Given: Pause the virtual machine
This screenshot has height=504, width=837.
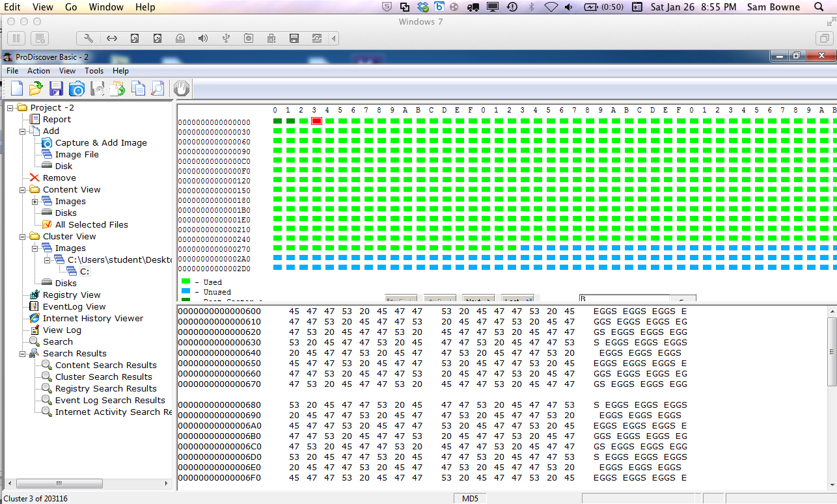Looking at the screenshot, I should click(17, 38).
